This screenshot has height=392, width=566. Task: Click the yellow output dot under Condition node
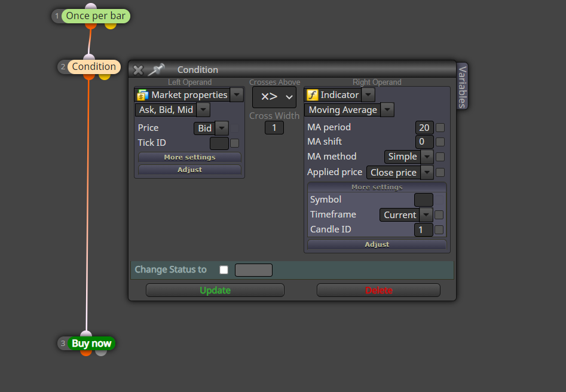coord(105,76)
